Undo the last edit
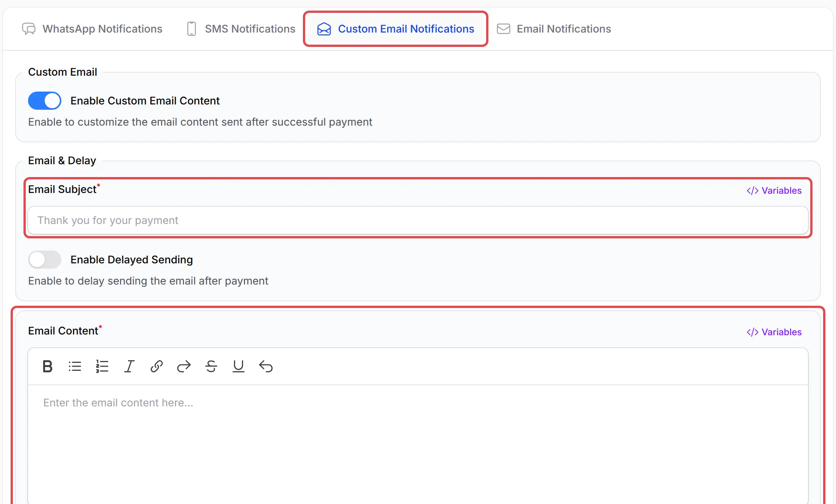The width and height of the screenshot is (836, 504). pyautogui.click(x=266, y=366)
